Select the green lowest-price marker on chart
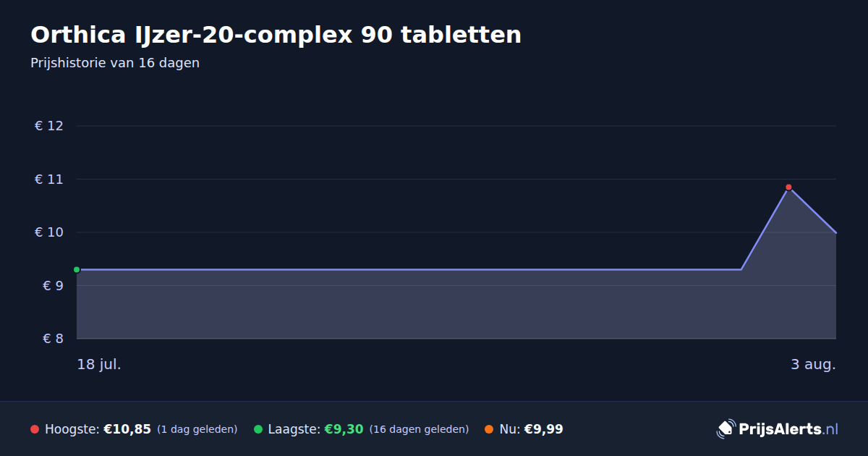The width and height of the screenshot is (868, 456). [77, 269]
